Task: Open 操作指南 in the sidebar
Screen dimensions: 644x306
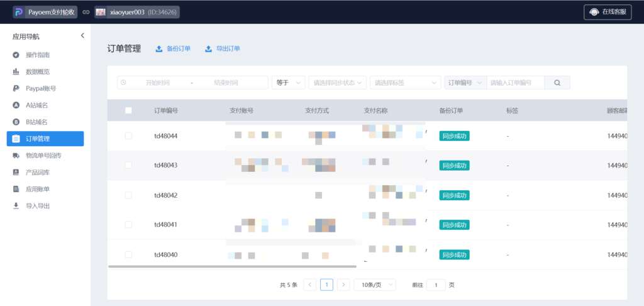Action: click(38, 55)
